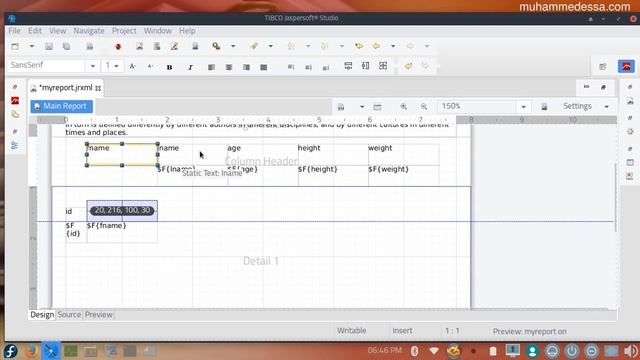
Task: Open the Project menu
Action: (124, 31)
